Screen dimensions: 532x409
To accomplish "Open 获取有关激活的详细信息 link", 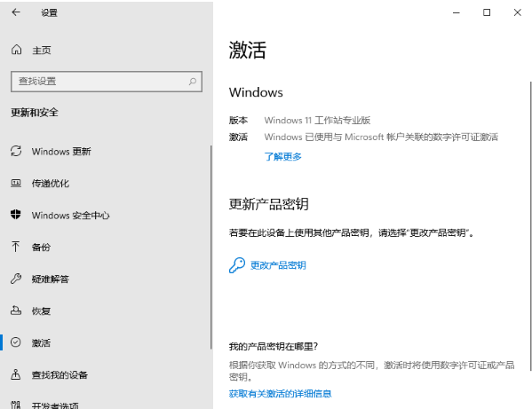I will tap(281, 393).
